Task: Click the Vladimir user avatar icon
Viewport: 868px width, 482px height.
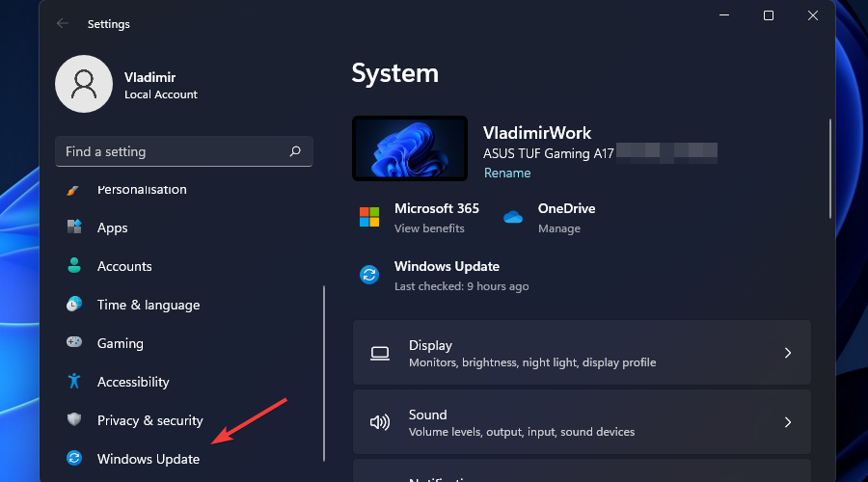Action: (84, 84)
